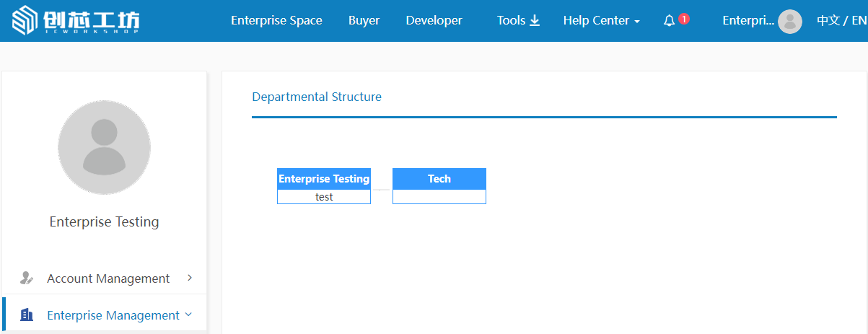Viewport: 868px width, 334px height.
Task: Click the red notification count badge
Action: (x=683, y=19)
